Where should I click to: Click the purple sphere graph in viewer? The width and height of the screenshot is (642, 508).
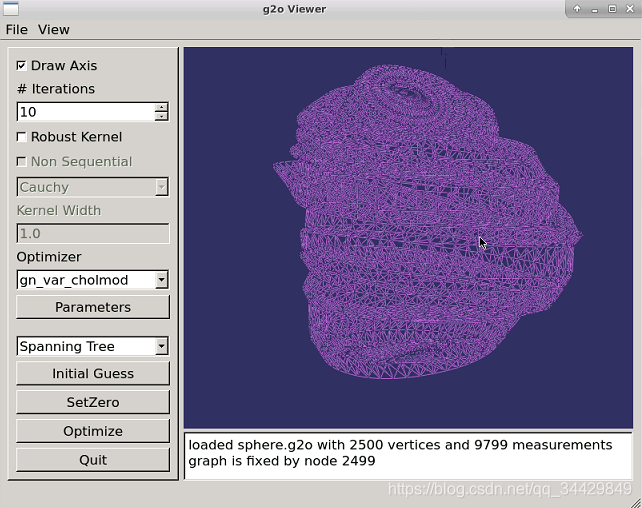428,223
